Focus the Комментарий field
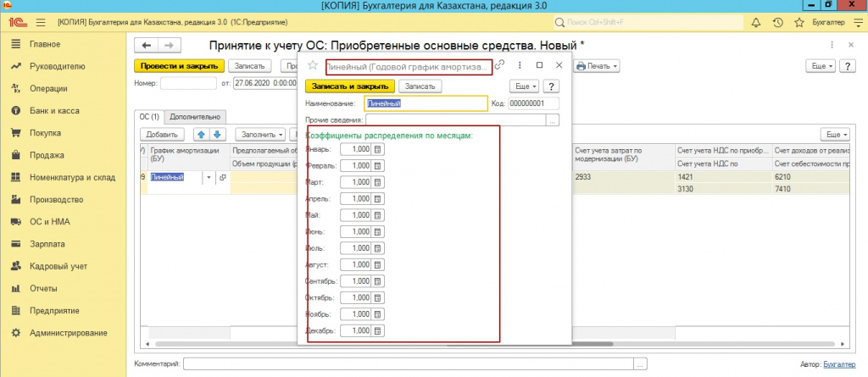The height and width of the screenshot is (377, 868). click(409, 363)
